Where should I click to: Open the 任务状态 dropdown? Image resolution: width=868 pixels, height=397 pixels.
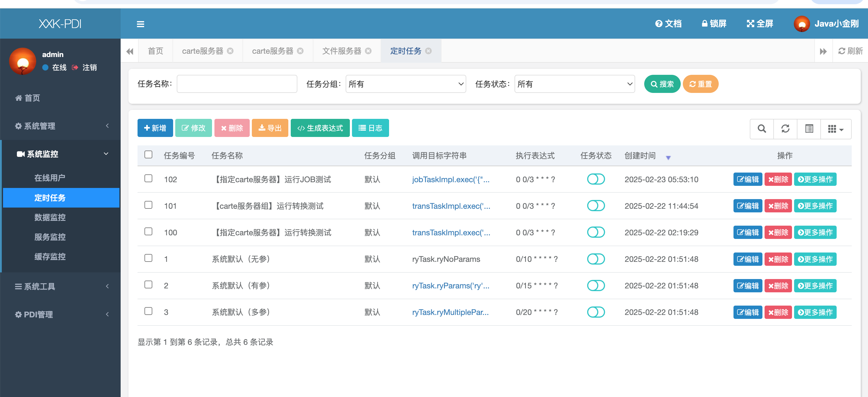pos(574,84)
